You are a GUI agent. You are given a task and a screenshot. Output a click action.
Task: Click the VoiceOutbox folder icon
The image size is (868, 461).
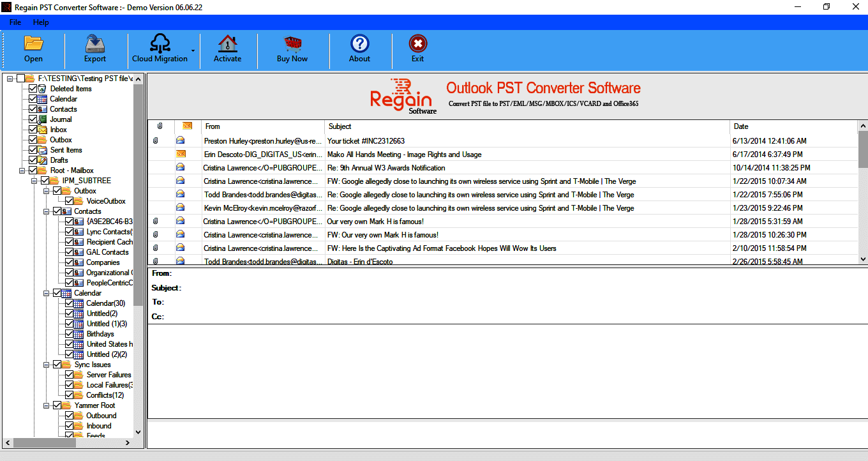pos(79,201)
